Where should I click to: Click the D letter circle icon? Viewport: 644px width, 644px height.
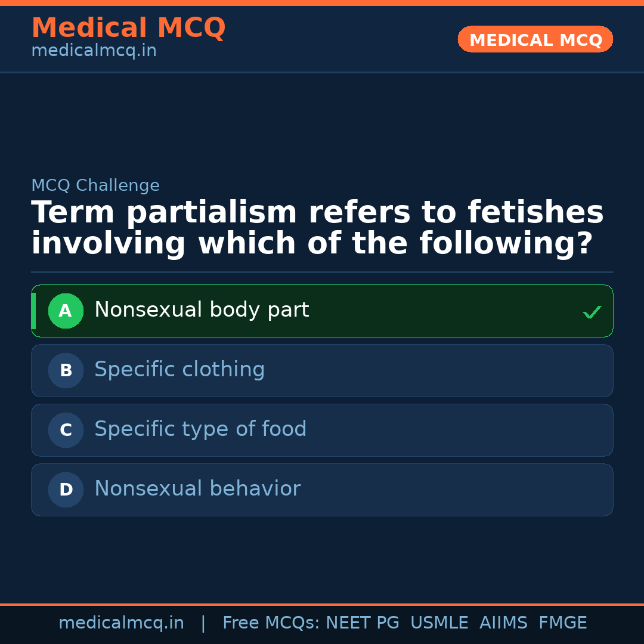tap(66, 490)
